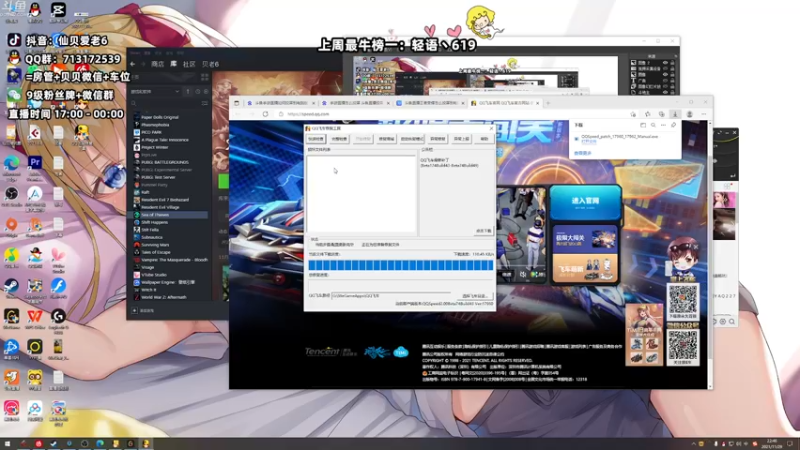Open the browser favorites star icon
The height and width of the screenshot is (450, 800).
(x=647, y=114)
